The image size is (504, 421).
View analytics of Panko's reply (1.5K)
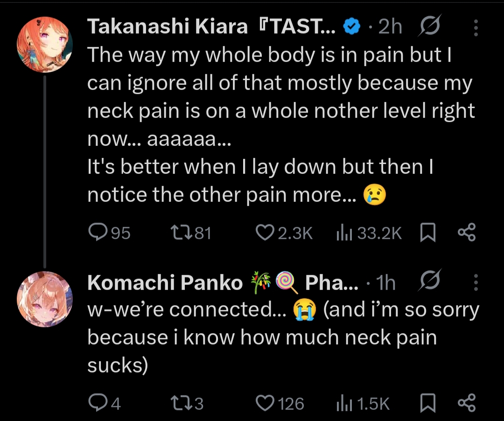344,403
